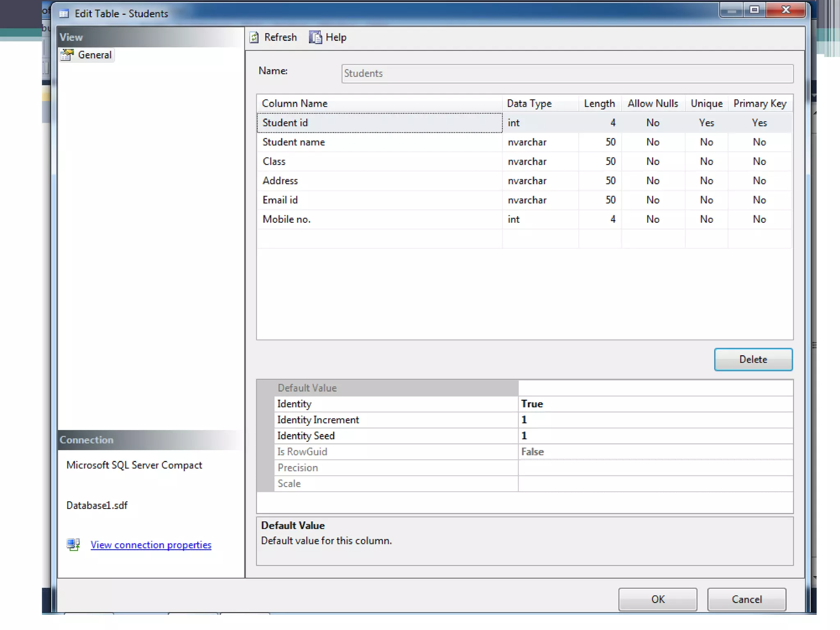Click the General page icon
The height and width of the screenshot is (630, 840).
[67, 55]
